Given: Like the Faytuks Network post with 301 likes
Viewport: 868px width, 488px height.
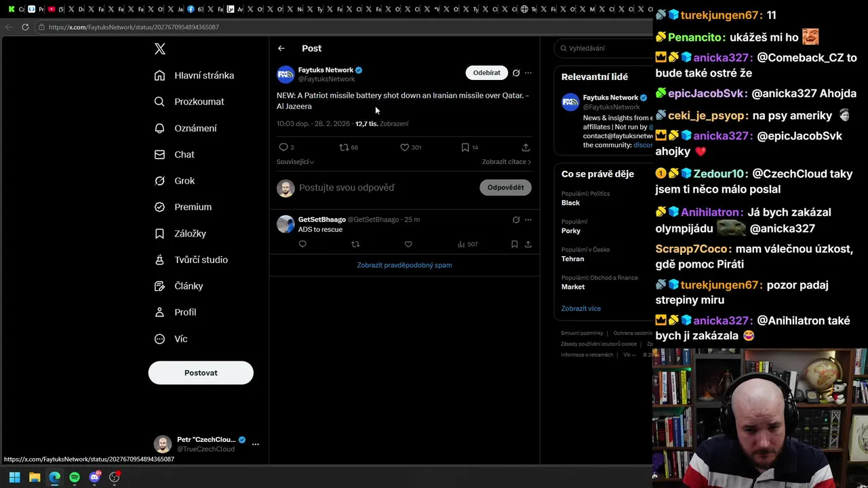Looking at the screenshot, I should point(404,147).
